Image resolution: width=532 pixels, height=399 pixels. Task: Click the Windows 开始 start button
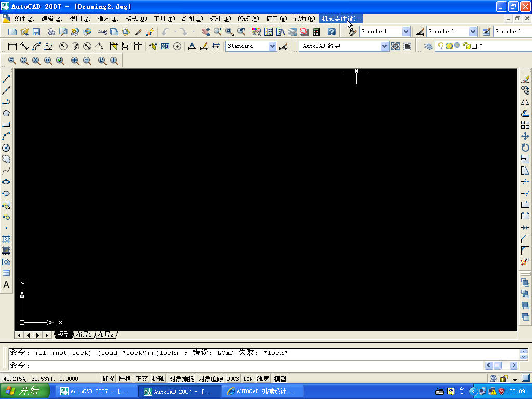pos(25,391)
